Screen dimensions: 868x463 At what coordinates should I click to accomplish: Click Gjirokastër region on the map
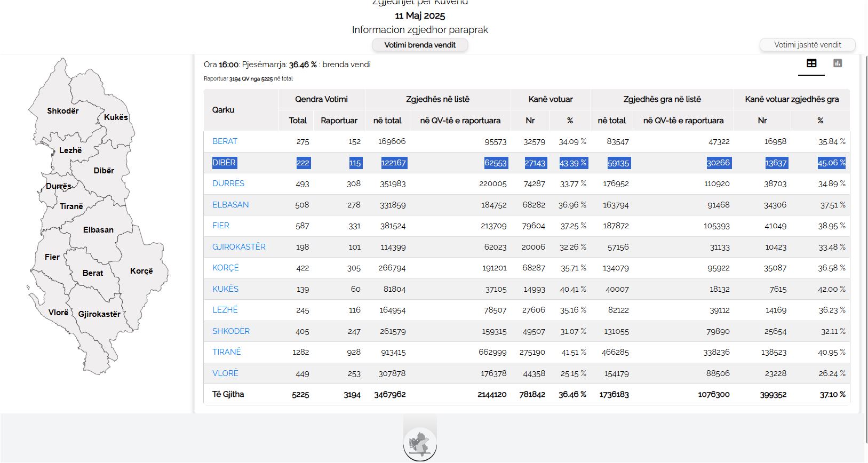pyautogui.click(x=99, y=314)
